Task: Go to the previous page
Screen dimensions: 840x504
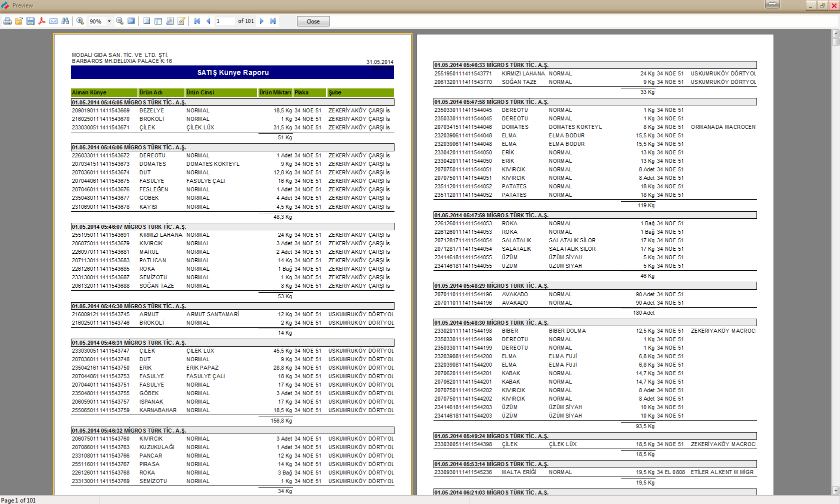Action: coord(208,21)
